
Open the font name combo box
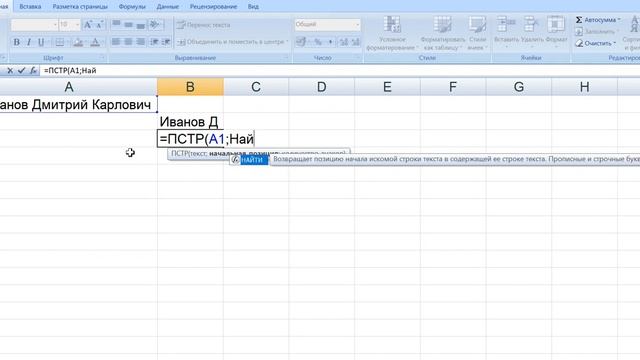[34, 25]
